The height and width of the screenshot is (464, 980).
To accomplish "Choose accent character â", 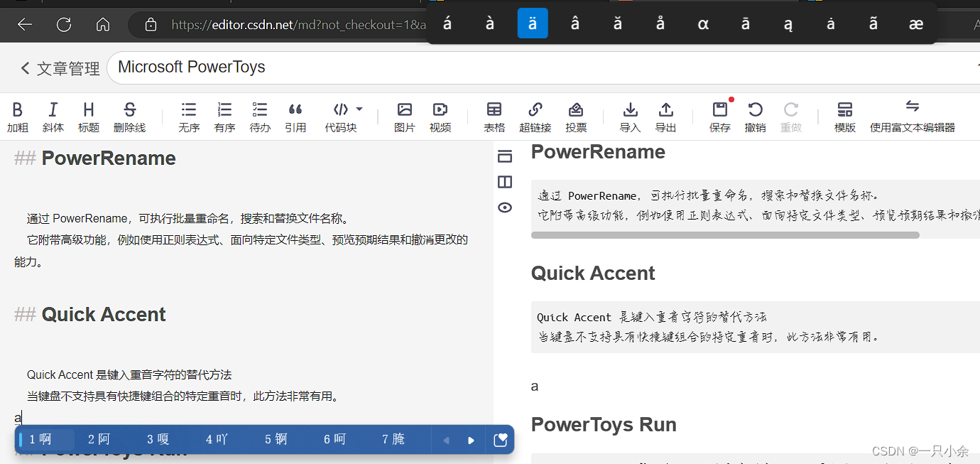I will point(575,23).
